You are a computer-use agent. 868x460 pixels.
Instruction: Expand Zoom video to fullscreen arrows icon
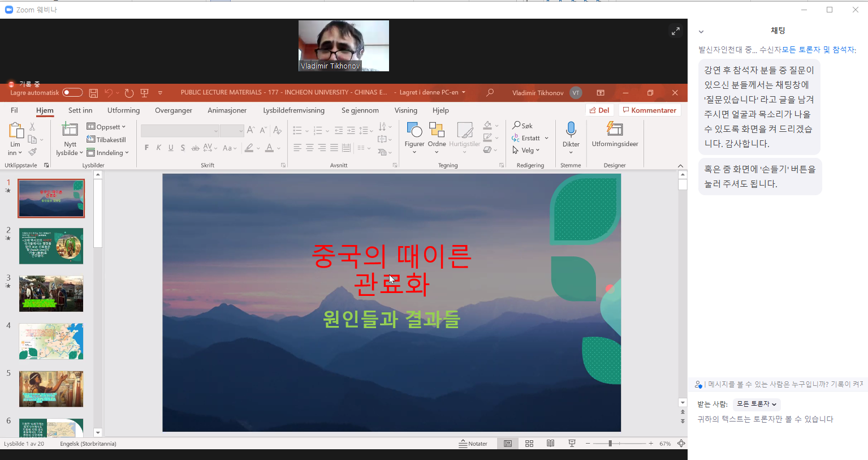tap(676, 31)
